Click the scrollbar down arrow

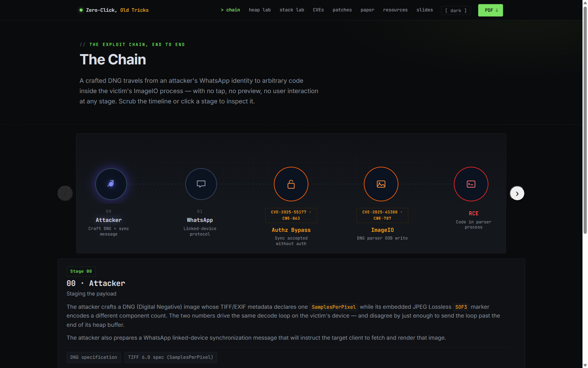tap(585, 365)
